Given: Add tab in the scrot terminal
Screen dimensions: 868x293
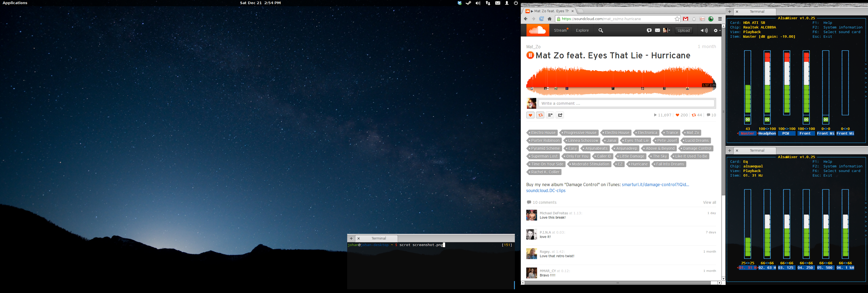Looking at the screenshot, I should click(351, 238).
